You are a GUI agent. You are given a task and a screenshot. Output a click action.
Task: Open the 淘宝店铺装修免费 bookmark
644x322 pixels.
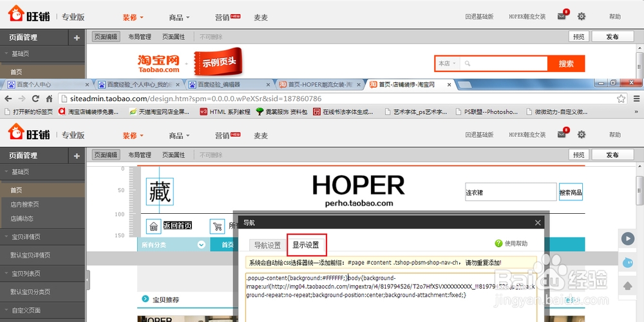(88, 111)
